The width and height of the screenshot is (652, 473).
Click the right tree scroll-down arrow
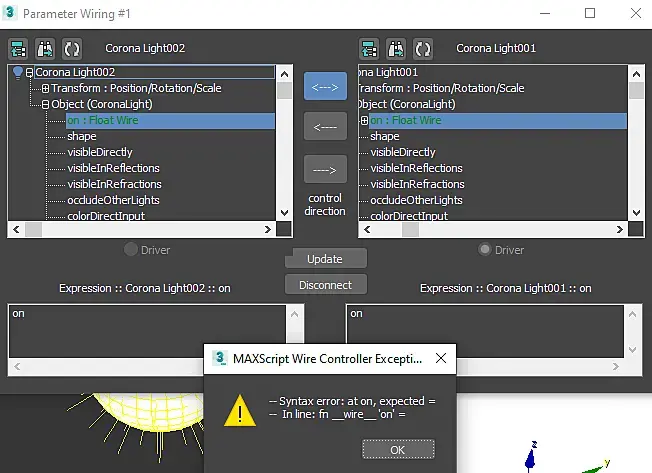click(x=636, y=212)
